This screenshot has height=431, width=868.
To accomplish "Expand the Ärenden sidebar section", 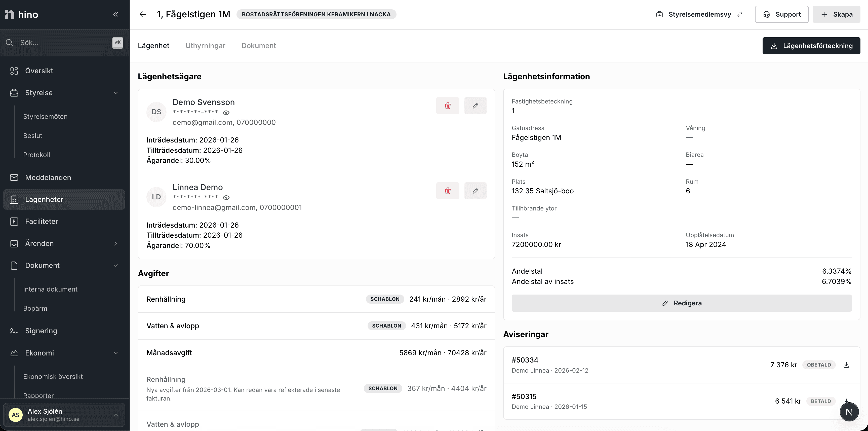I will point(115,243).
